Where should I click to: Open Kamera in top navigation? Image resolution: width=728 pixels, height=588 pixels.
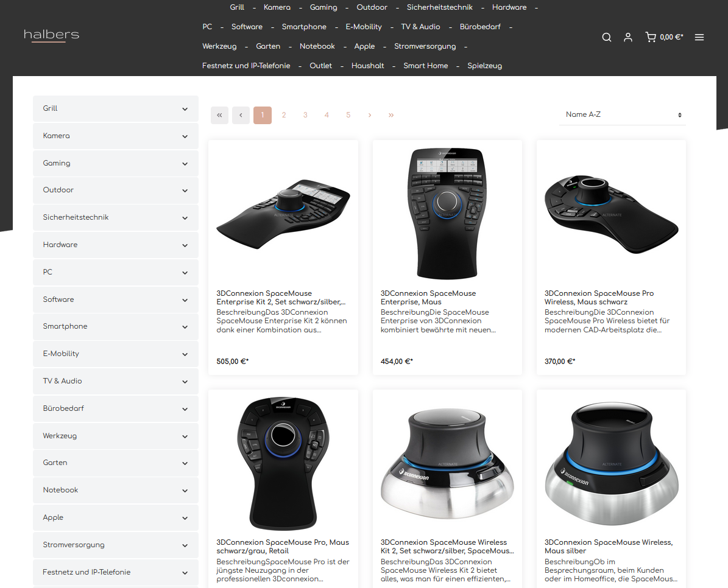(x=277, y=7)
